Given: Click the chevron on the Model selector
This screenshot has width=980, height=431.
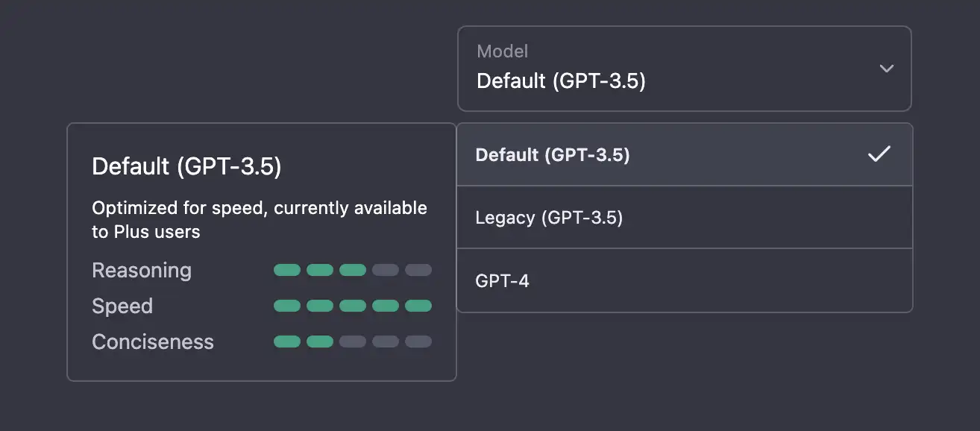Looking at the screenshot, I should 887,69.
